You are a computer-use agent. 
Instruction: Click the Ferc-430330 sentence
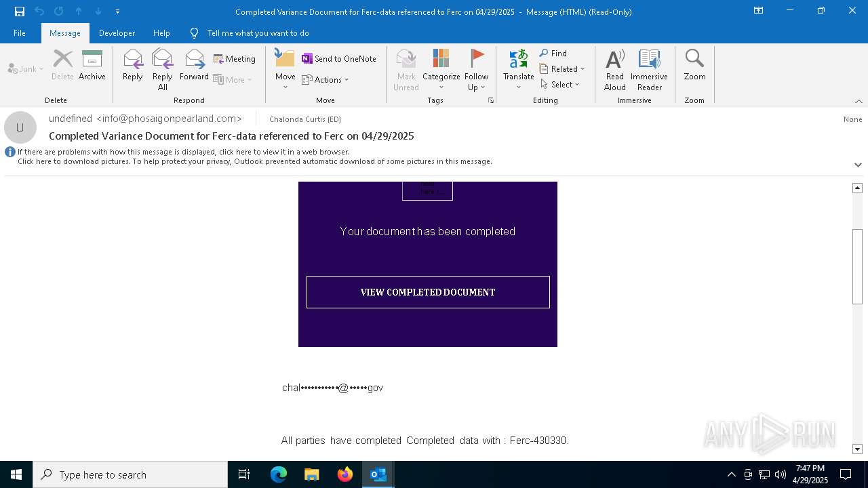click(425, 441)
